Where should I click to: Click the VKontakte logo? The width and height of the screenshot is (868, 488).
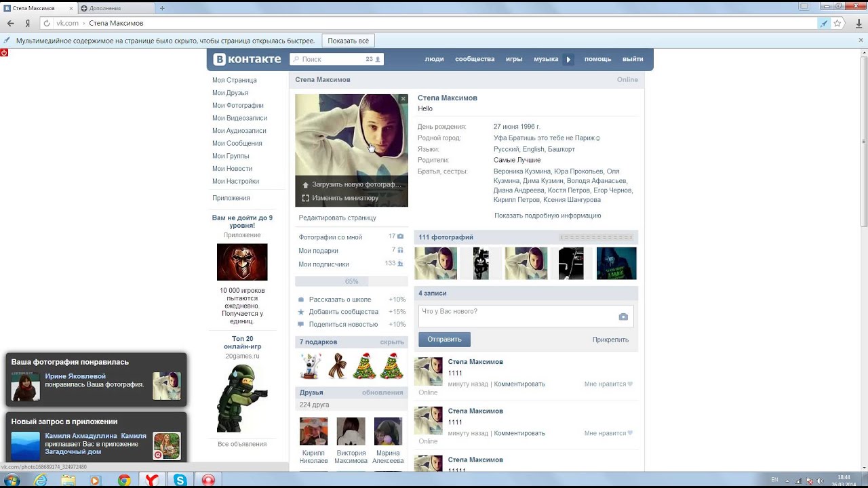coord(248,59)
